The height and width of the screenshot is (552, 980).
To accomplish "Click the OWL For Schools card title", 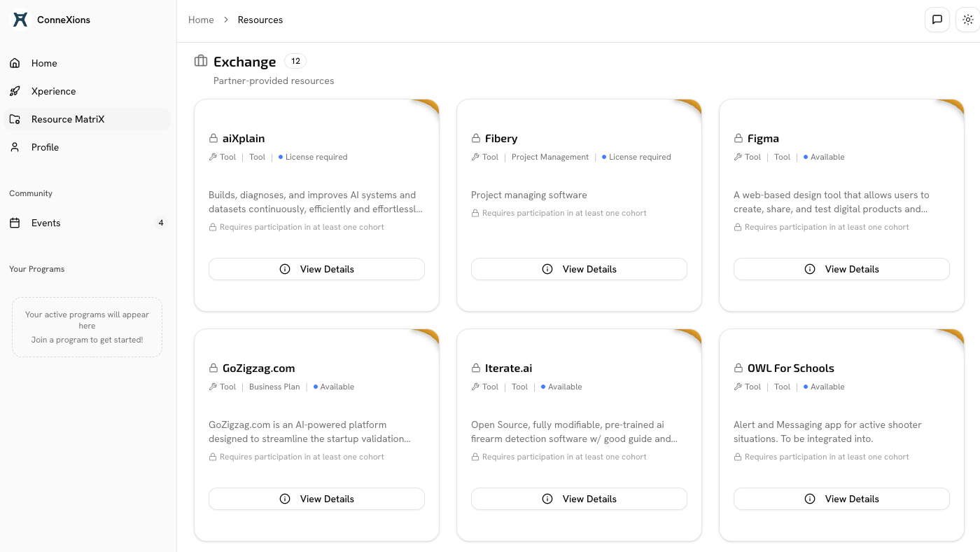I will pos(791,368).
